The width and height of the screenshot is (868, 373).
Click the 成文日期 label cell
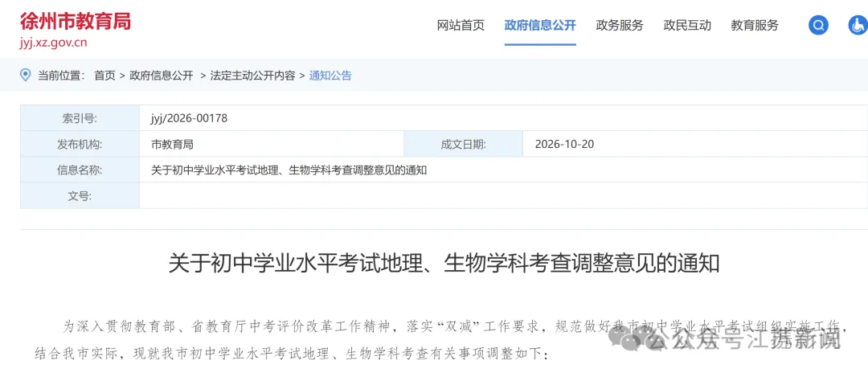(464, 144)
